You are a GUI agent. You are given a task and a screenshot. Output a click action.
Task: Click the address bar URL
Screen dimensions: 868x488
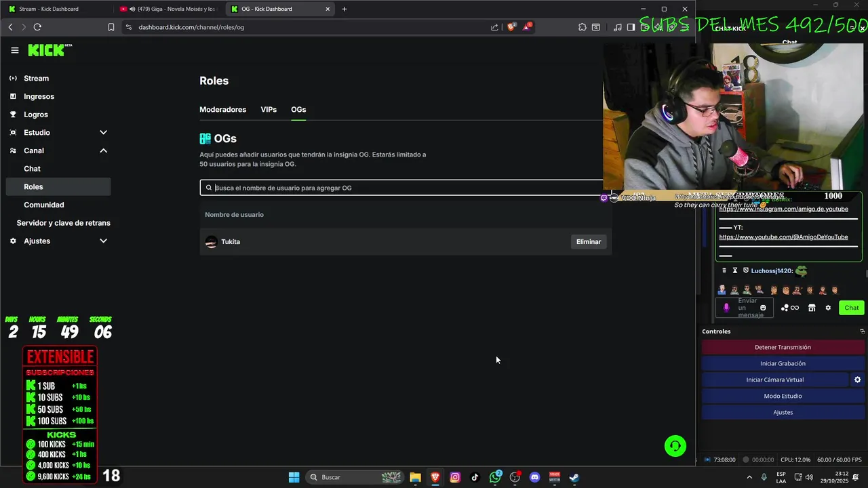(191, 27)
